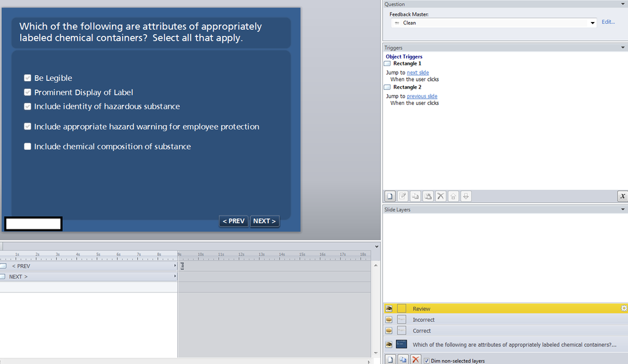Uncheck Include appropriate hazard warning checkbox
The width and height of the screenshot is (628, 364).
pyautogui.click(x=28, y=126)
